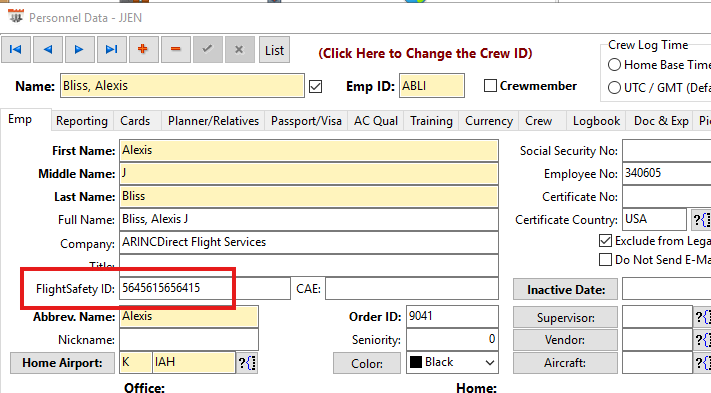The image size is (711, 393).
Task: Cancel edits with the X icon
Action: click(x=239, y=50)
